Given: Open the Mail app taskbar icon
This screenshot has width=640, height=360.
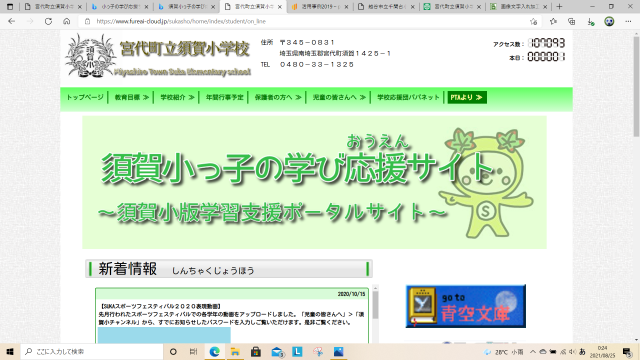Looking at the screenshot, I should coord(277,351).
